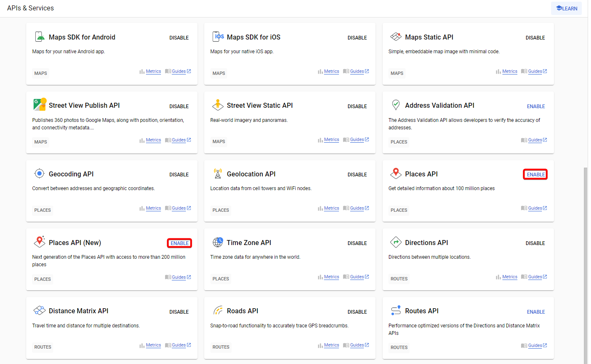Click the Geocoding API target icon
Image resolution: width=591 pixels, height=364 pixels.
[x=40, y=173]
